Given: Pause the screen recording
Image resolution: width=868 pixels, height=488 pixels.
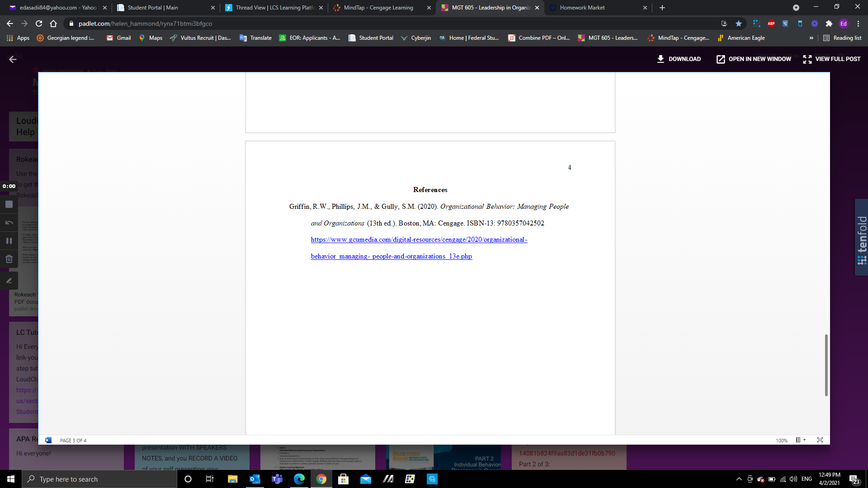Looking at the screenshot, I should [x=9, y=241].
